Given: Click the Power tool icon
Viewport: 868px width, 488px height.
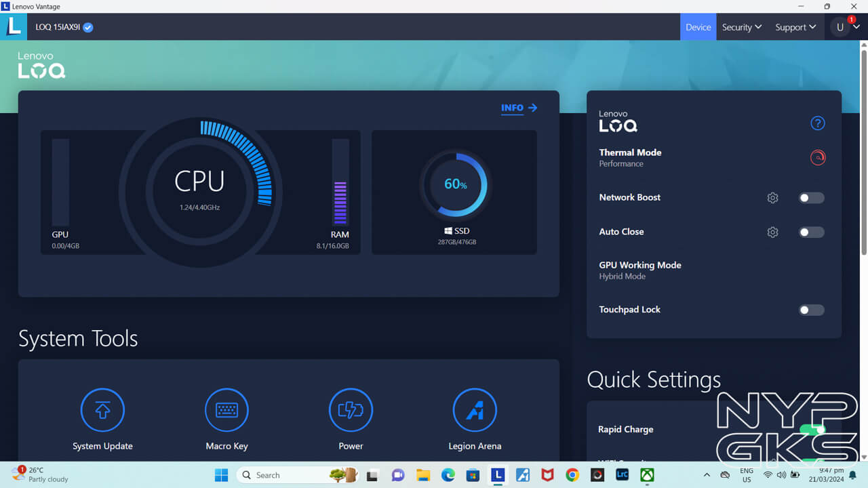Looking at the screenshot, I should [351, 410].
